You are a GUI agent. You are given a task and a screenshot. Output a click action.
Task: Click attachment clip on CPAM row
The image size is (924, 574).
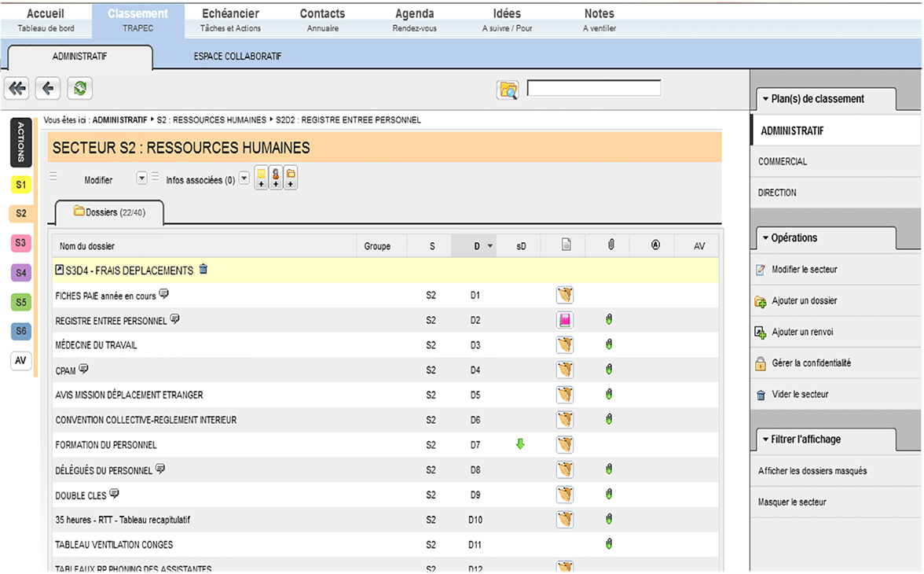pos(609,370)
